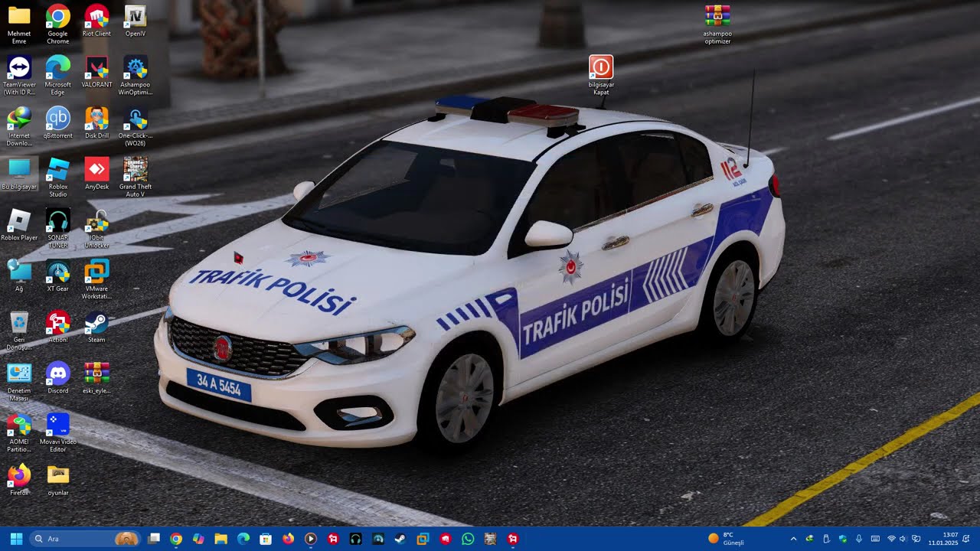The height and width of the screenshot is (551, 980).
Task: Open SONAR headphones icon in taskbar
Action: point(355,539)
